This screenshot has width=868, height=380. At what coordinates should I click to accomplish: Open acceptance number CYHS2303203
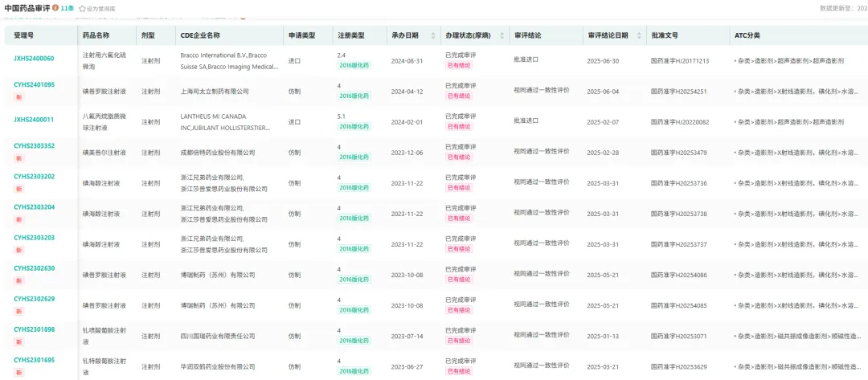[x=34, y=237]
